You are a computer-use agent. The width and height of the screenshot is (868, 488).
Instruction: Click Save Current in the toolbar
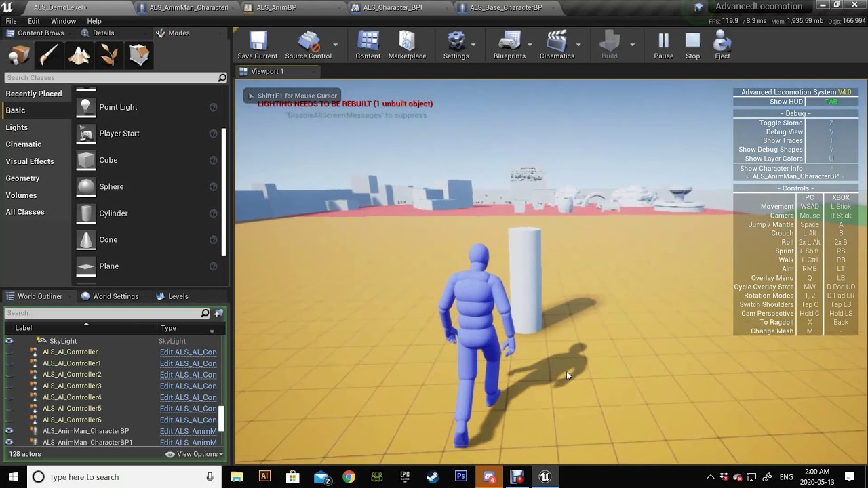tap(257, 46)
